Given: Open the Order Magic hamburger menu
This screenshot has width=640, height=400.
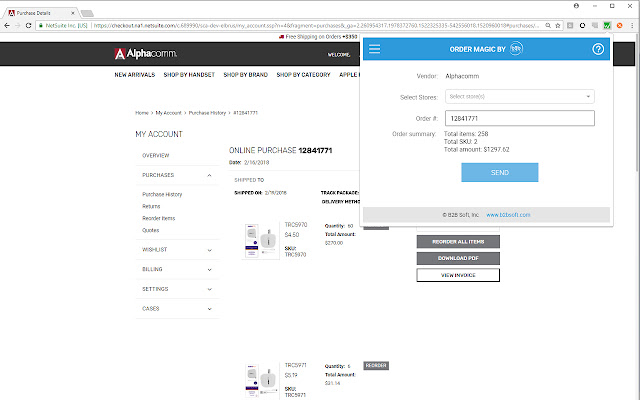Looking at the screenshot, I should 374,49.
